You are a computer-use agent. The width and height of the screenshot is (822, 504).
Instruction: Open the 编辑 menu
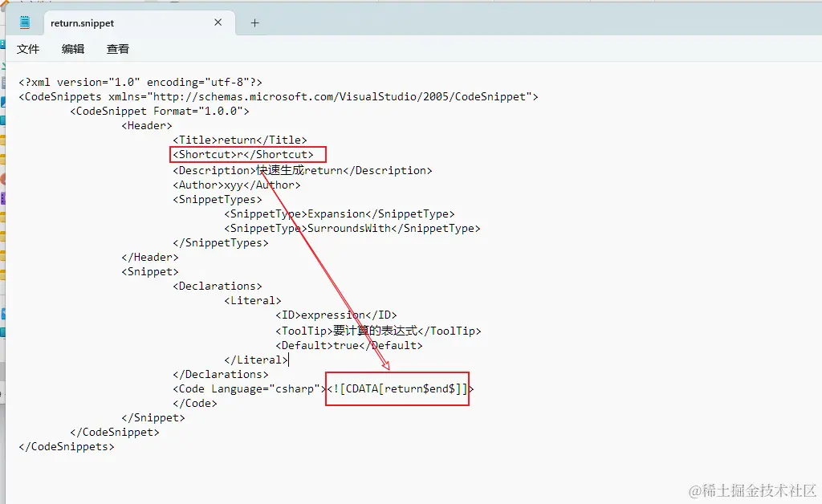point(73,49)
